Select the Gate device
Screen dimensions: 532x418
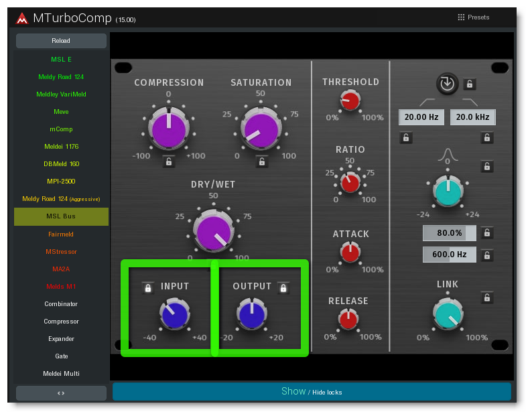point(61,356)
